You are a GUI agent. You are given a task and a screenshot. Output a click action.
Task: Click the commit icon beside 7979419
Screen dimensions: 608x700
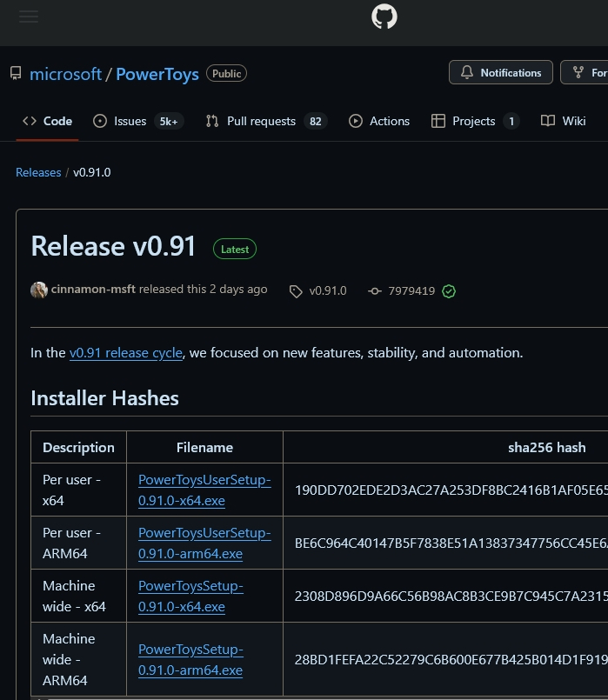375,291
